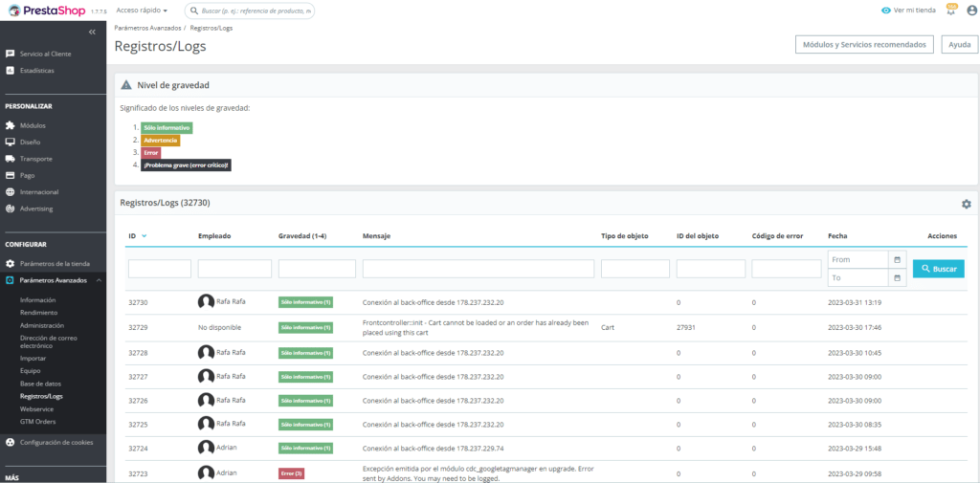Click the Mensaje filter input field
This screenshot has width=980, height=483.
click(479, 269)
